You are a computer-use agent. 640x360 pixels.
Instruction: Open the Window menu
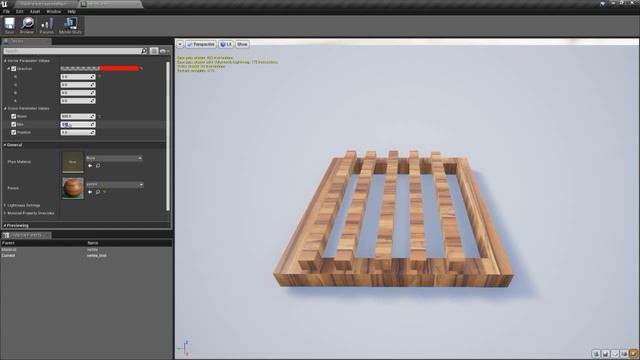pos(53,11)
